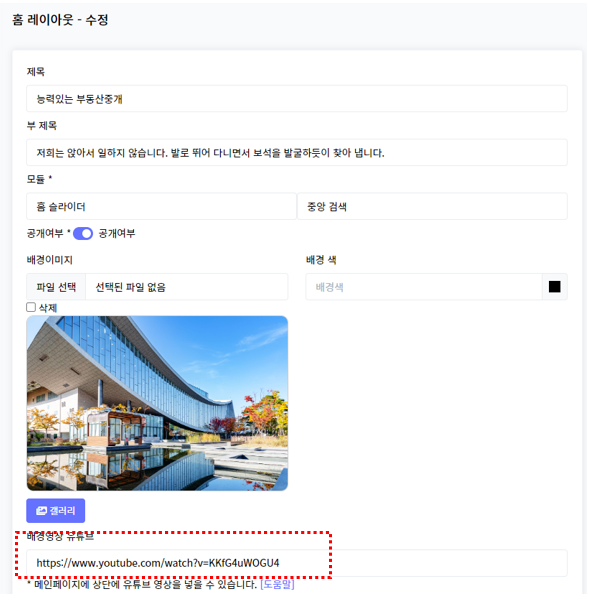Screen dimensions: 589x603
Task: Open the 홈 슬라이더 module dropdown
Action: pyautogui.click(x=161, y=207)
